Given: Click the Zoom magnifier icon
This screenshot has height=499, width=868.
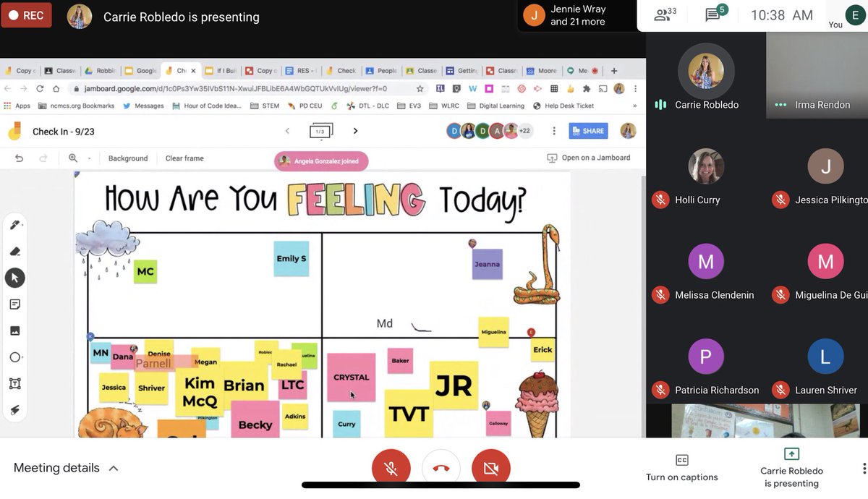Looking at the screenshot, I should point(73,158).
